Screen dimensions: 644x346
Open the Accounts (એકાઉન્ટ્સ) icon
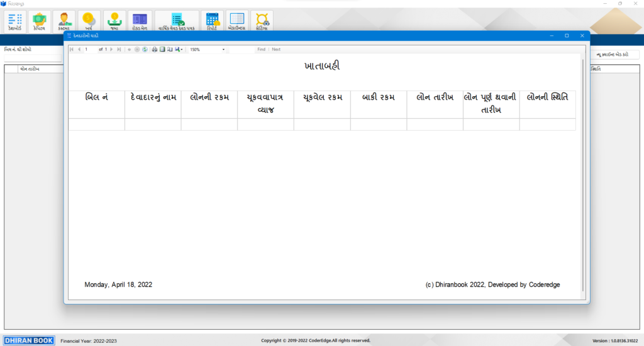coord(236,21)
